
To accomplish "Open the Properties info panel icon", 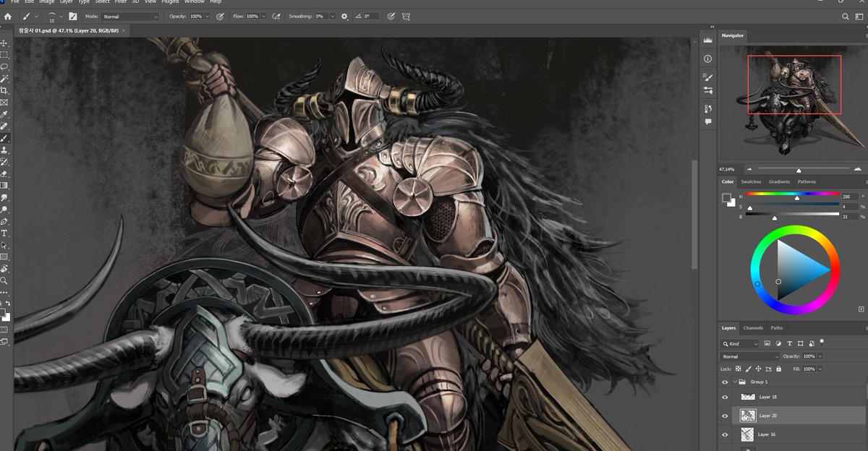I will click(x=708, y=59).
